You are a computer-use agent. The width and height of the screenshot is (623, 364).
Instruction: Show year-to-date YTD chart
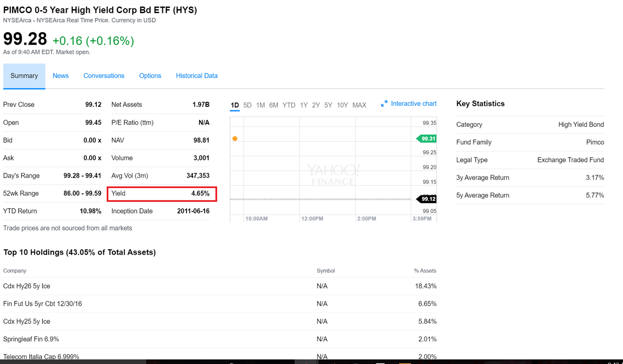[289, 105]
